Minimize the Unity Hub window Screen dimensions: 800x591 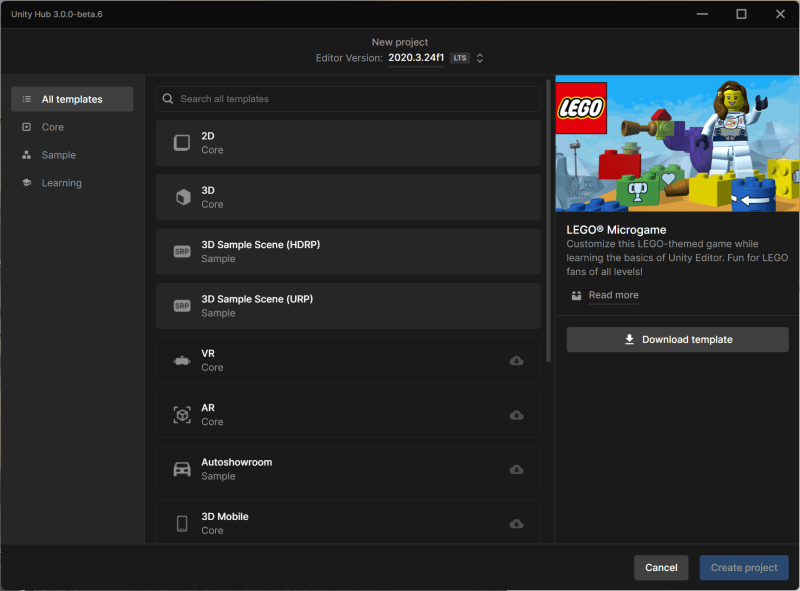click(703, 14)
